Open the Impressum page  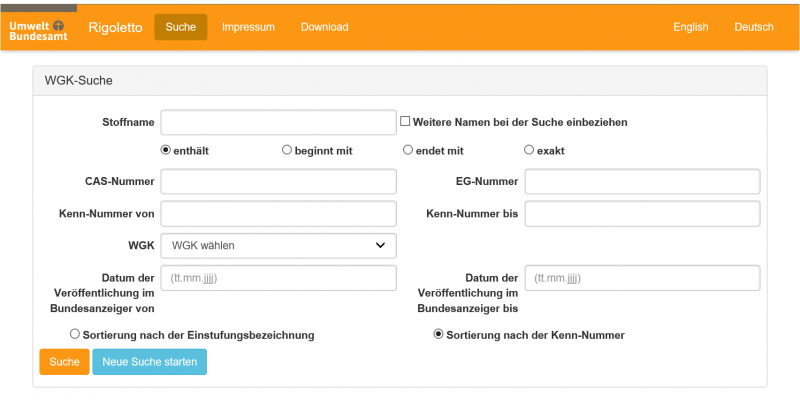tap(248, 27)
